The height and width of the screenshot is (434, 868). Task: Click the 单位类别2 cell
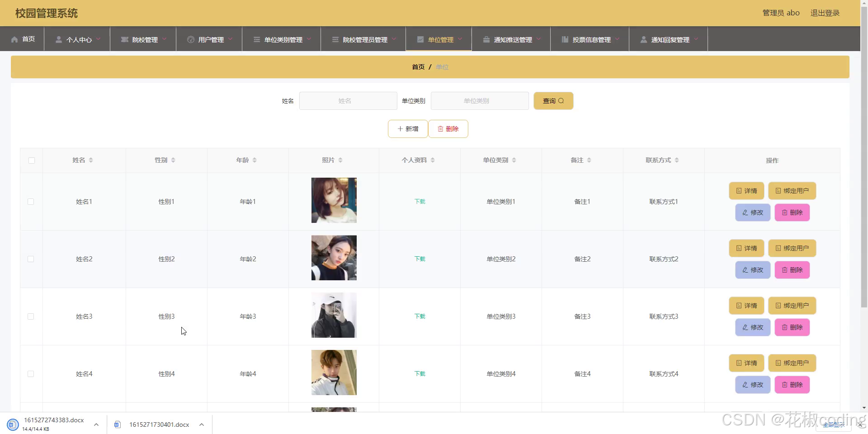pyautogui.click(x=501, y=259)
